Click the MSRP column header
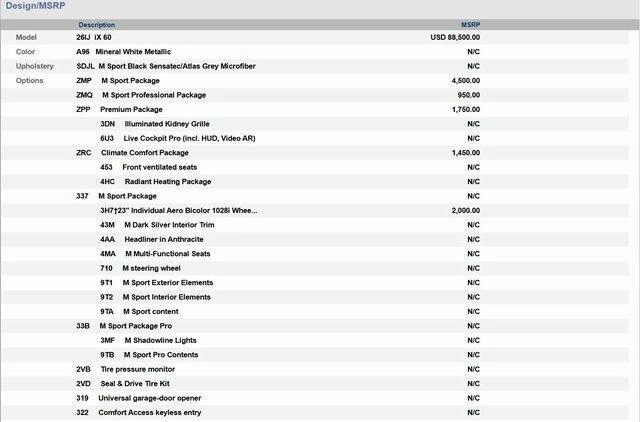The image size is (640, 422). click(x=470, y=24)
